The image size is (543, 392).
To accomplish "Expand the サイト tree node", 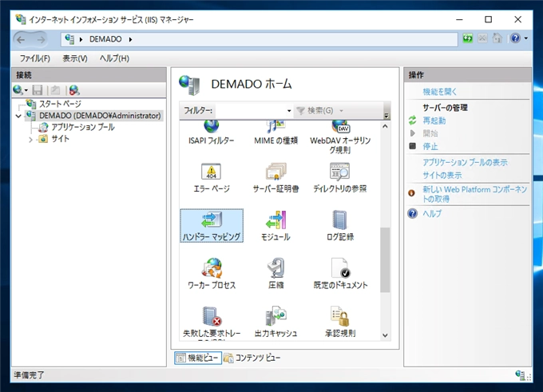I will click(x=30, y=140).
